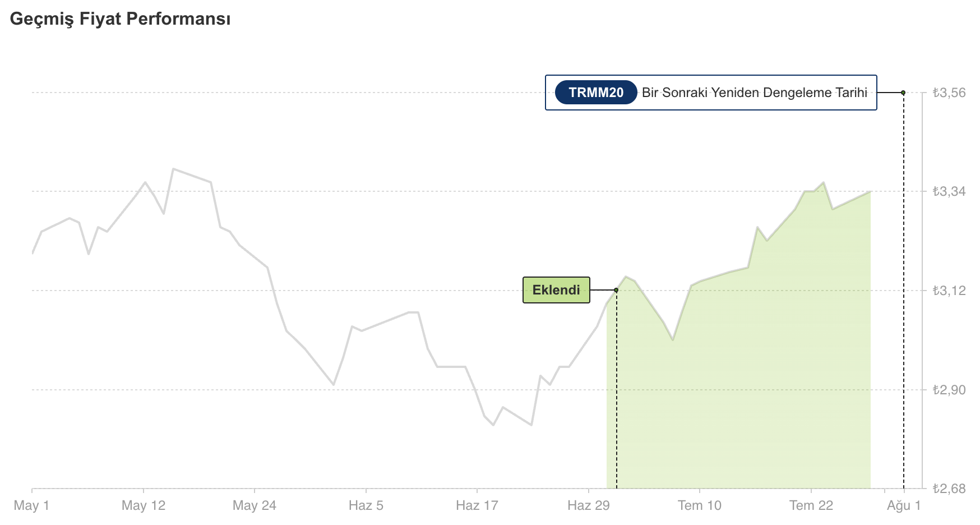Screen dimensions: 980x525
Task: Click the May 12 date label
Action: (144, 505)
